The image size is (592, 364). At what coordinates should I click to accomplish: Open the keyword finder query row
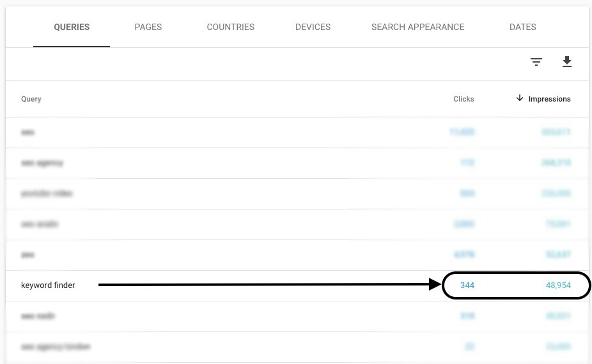click(297, 285)
